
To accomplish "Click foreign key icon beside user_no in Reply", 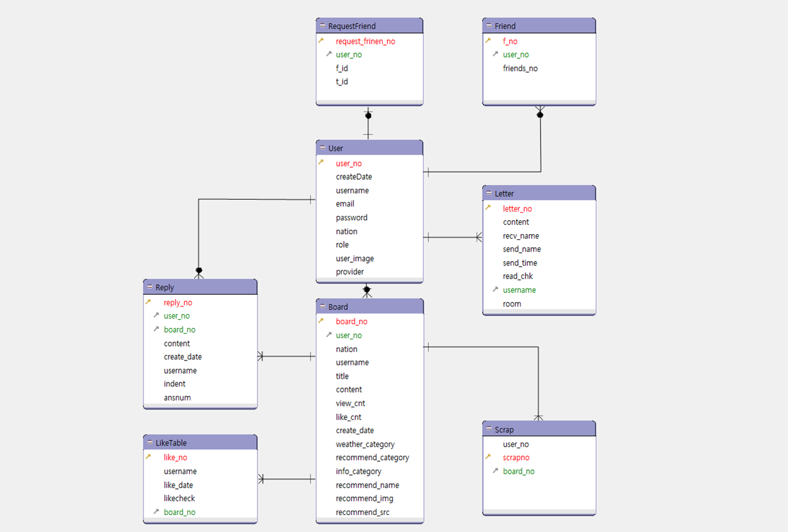I will tap(156, 315).
